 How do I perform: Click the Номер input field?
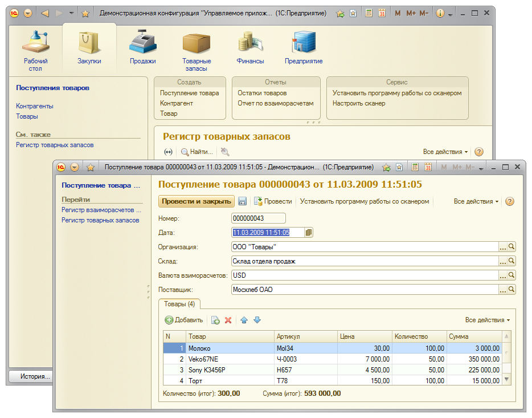click(x=258, y=218)
